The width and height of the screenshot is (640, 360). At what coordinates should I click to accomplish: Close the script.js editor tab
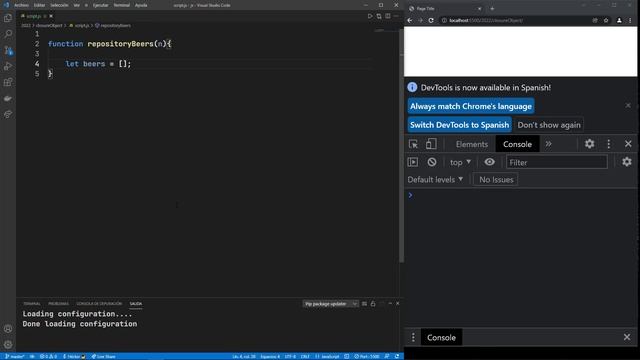51,16
